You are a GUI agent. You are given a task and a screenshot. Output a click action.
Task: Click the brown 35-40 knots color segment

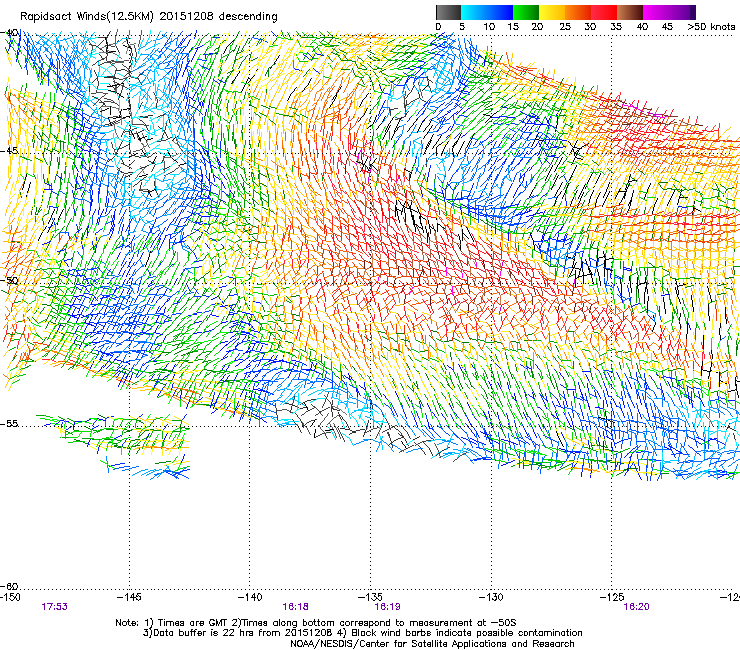[630, 12]
